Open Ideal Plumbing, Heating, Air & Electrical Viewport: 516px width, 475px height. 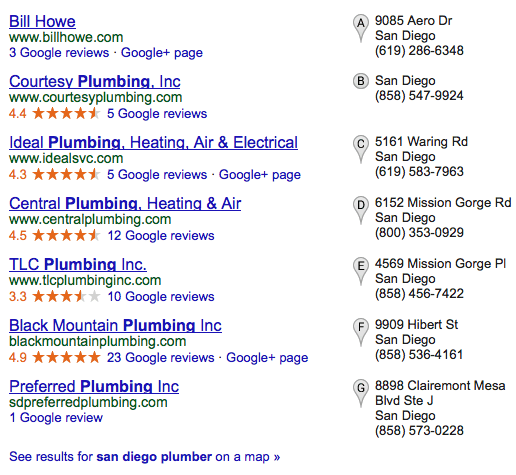pyautogui.click(x=153, y=143)
